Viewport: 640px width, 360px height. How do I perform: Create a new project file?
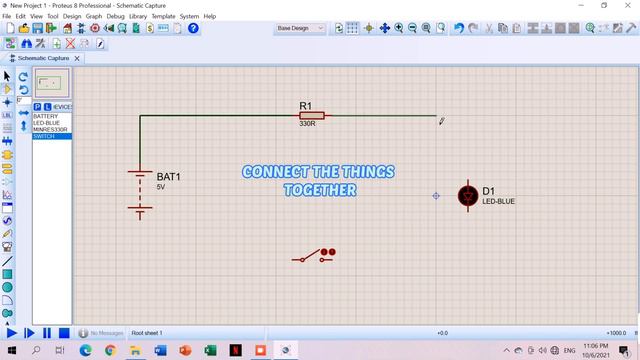click(x=10, y=28)
